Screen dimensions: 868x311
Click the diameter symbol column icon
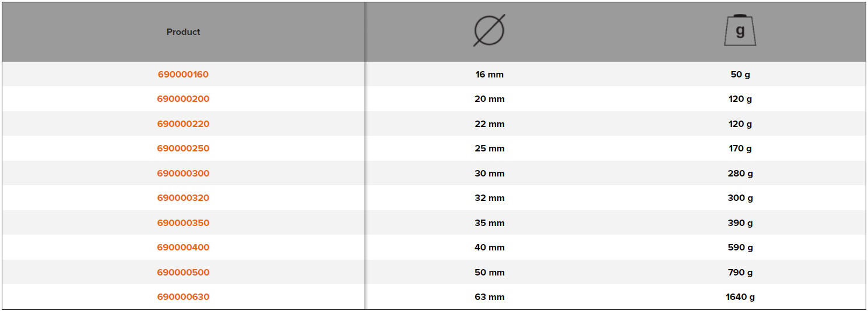489,30
